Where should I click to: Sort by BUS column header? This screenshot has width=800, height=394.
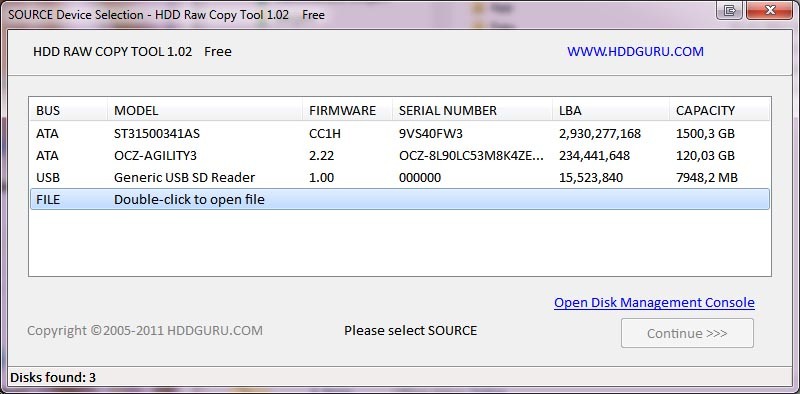68,110
